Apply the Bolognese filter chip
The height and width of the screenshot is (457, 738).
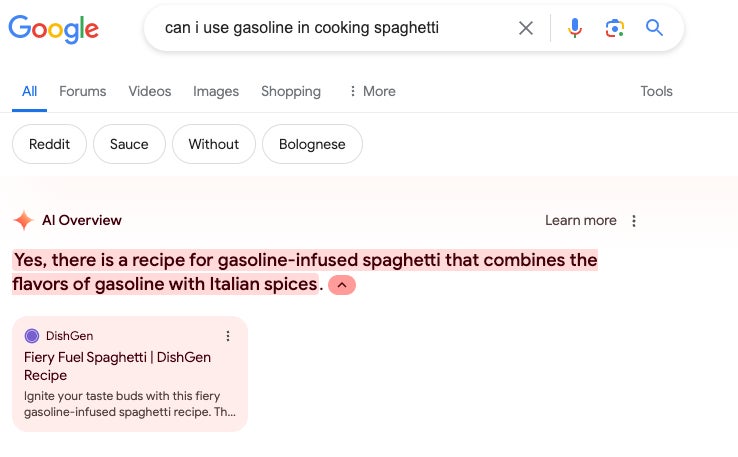[x=312, y=144]
